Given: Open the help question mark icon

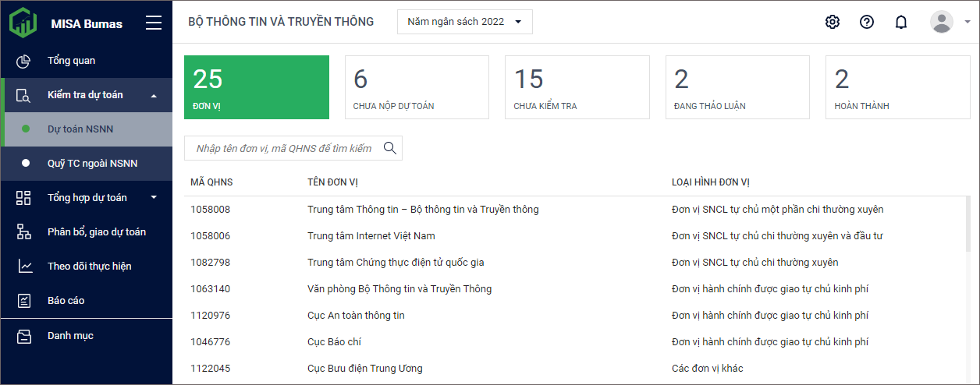Looking at the screenshot, I should (867, 22).
